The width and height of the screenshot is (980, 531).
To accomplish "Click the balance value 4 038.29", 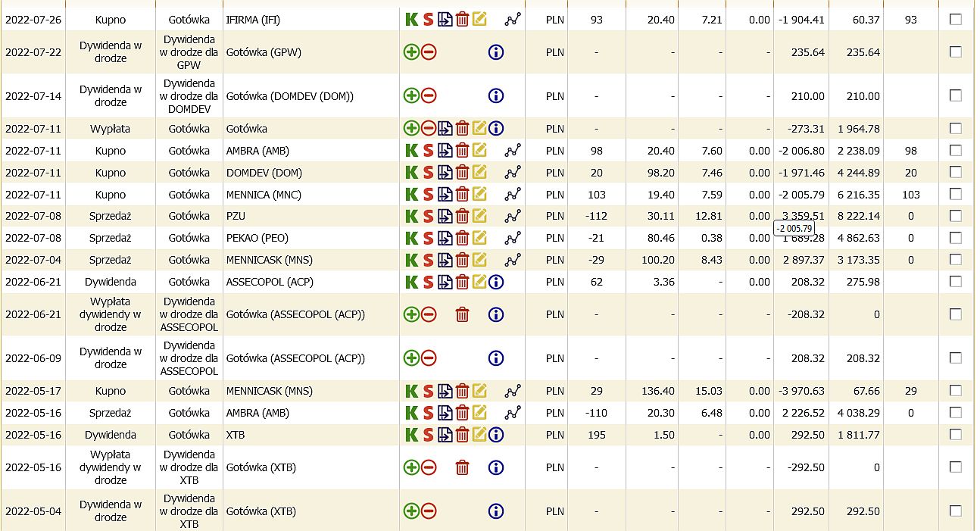I will click(859, 414).
